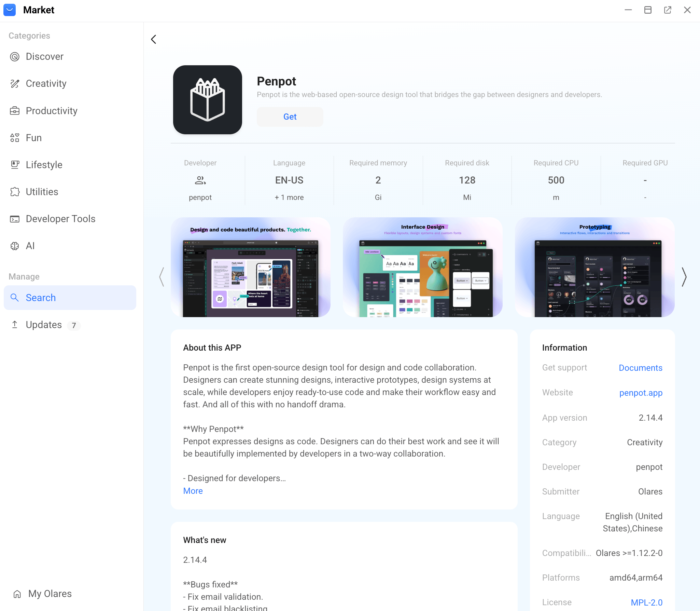Viewport: 700px width, 611px height.
Task: Click the Information panel heading
Action: point(564,348)
